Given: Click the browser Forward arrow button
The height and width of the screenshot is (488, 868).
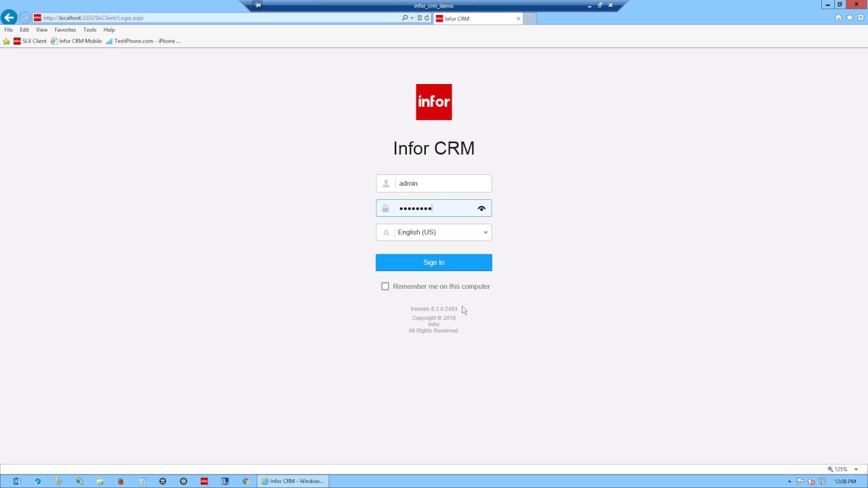Looking at the screenshot, I should [x=24, y=18].
